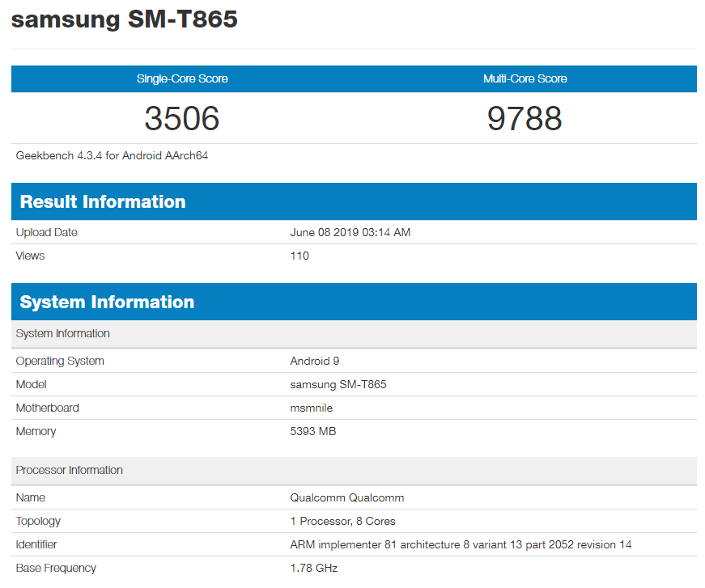This screenshot has width=705, height=588.
Task: Click the Result Information section header
Action: coord(103,201)
